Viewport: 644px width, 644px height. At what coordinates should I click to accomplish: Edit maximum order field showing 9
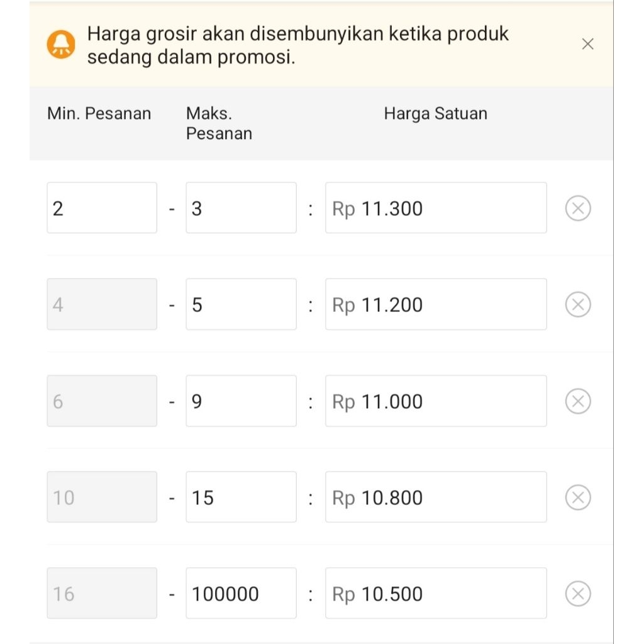click(241, 401)
